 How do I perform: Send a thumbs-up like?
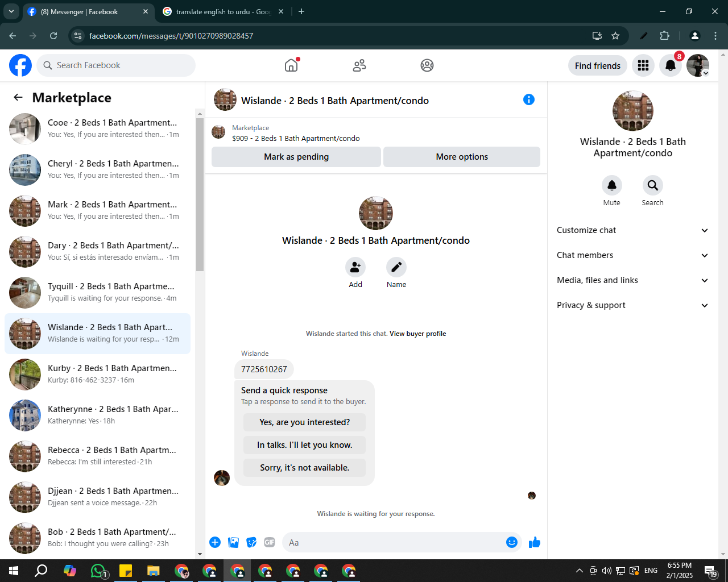pyautogui.click(x=535, y=542)
